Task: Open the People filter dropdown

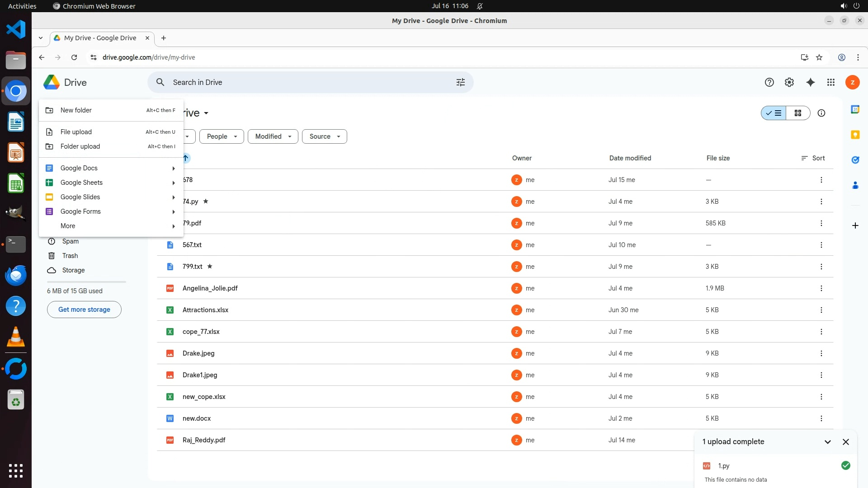Action: tap(222, 136)
